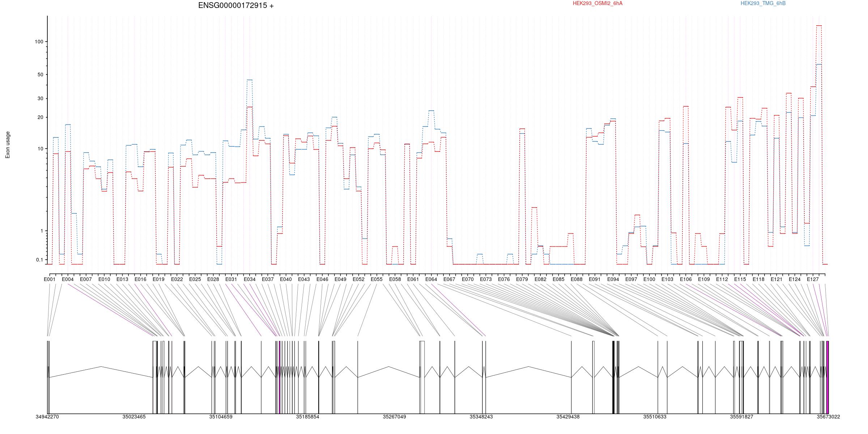Click exon label E037
Image resolution: width=868 pixels, height=434 pixels.
pyautogui.click(x=268, y=279)
